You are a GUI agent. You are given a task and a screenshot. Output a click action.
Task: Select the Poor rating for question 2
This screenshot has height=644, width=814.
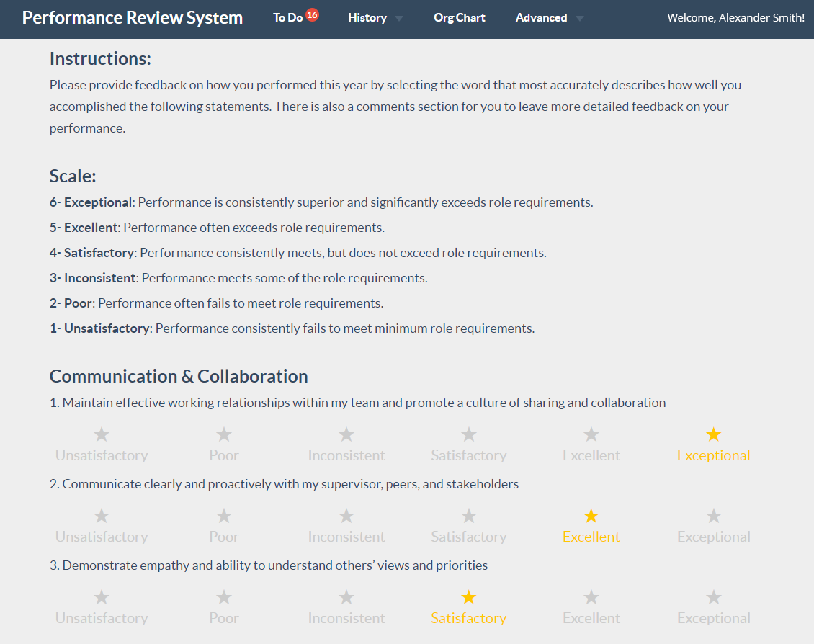223,515
